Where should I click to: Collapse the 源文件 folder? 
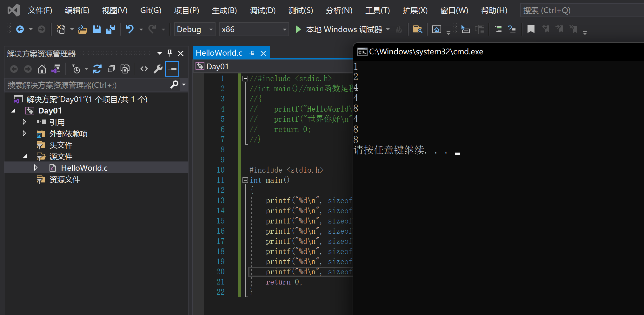pyautogui.click(x=25, y=156)
